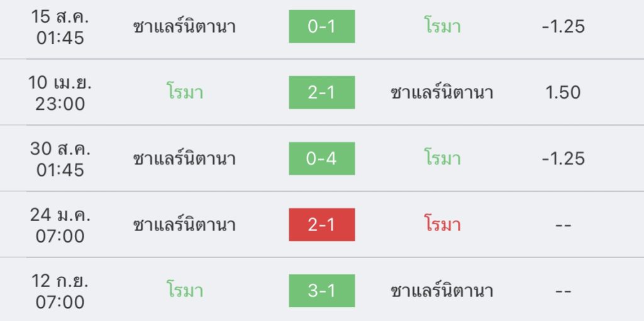Image resolution: width=644 pixels, height=321 pixels.
Task: Select home team โรมา in 10 เม.ย. row
Action: coord(185,92)
